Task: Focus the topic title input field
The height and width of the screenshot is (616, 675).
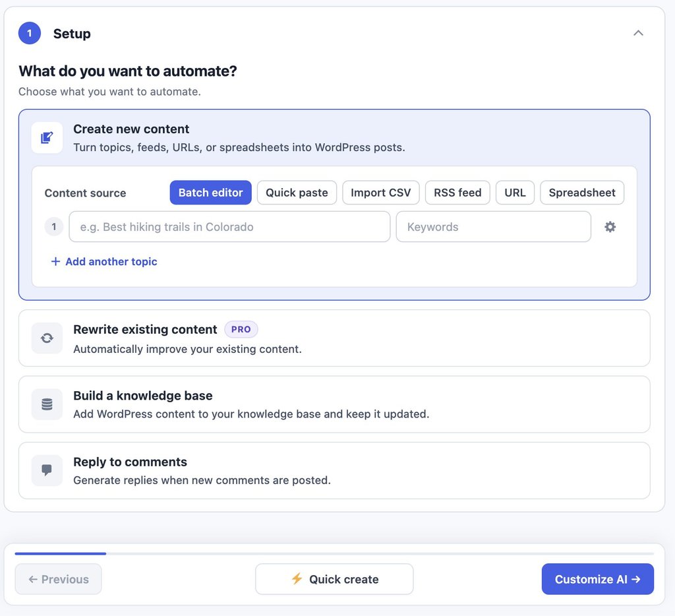Action: tap(229, 227)
